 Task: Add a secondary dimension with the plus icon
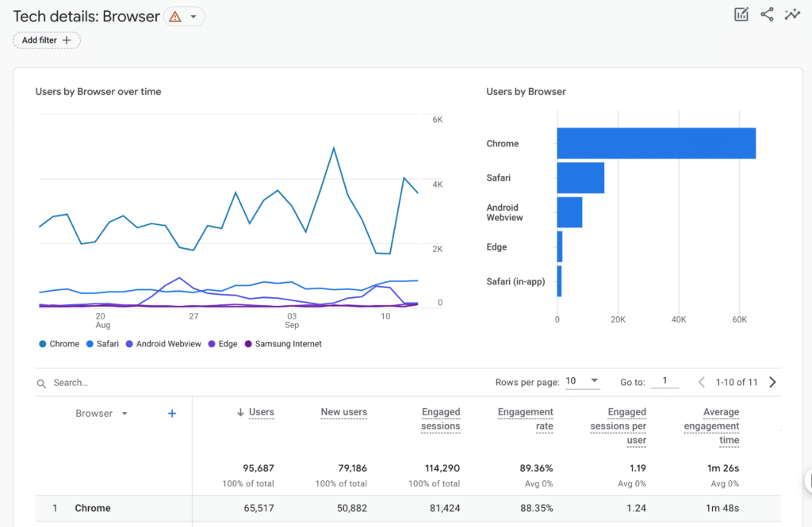click(x=171, y=413)
